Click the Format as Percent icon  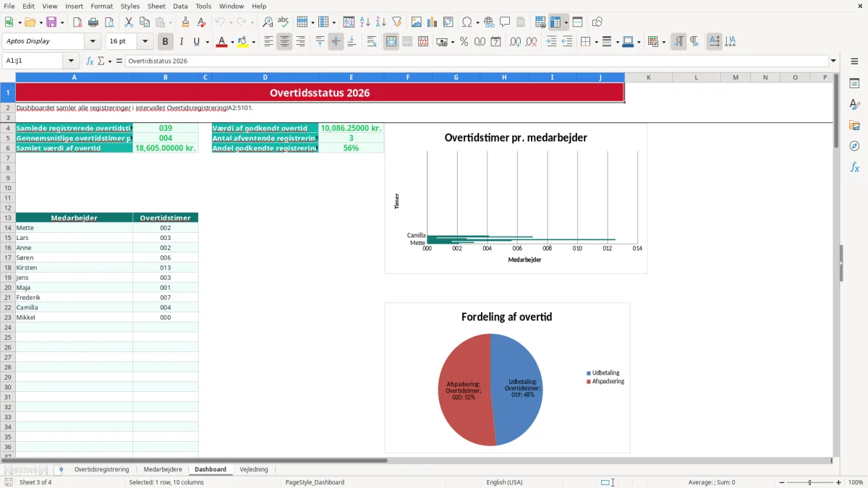point(464,42)
